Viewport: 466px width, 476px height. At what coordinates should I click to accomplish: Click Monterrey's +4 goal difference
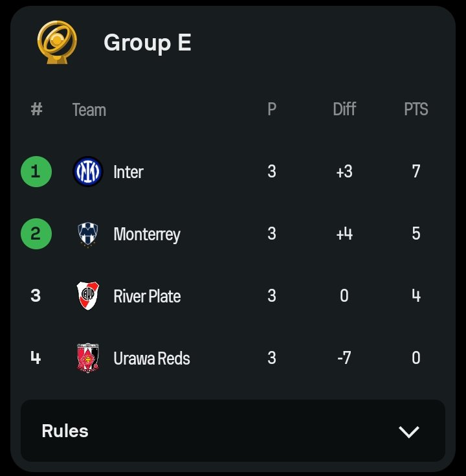coord(344,234)
